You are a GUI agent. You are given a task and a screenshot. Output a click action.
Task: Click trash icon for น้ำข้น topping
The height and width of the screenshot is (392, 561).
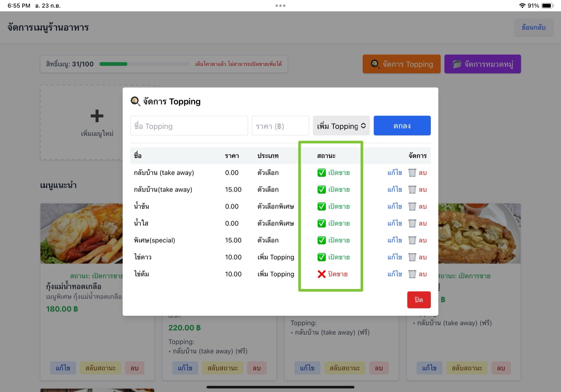[x=412, y=207]
